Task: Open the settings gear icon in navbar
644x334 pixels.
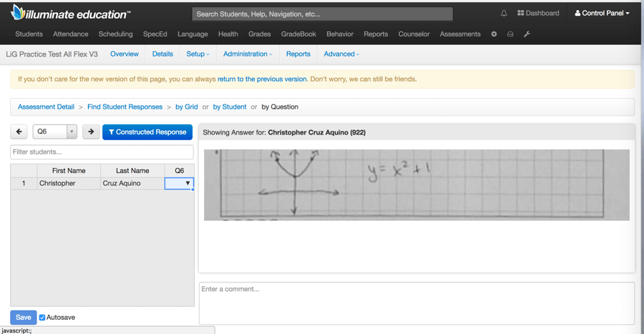Action: 494,34
